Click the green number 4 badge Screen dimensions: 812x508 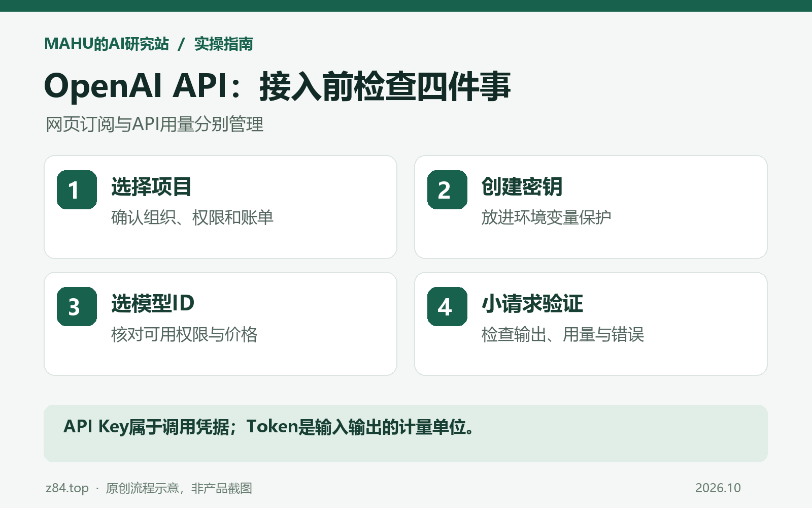coord(447,306)
